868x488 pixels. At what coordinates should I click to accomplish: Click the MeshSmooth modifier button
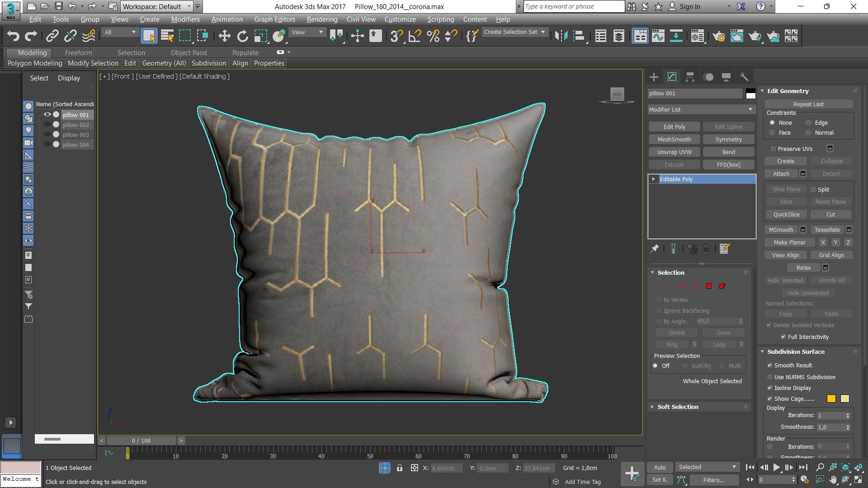coord(674,139)
